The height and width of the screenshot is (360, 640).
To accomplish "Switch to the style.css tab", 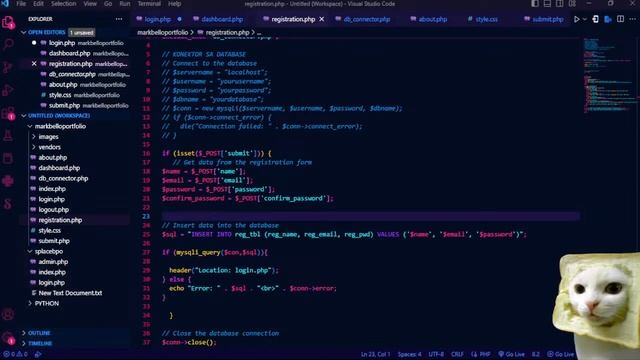I will [x=486, y=19].
